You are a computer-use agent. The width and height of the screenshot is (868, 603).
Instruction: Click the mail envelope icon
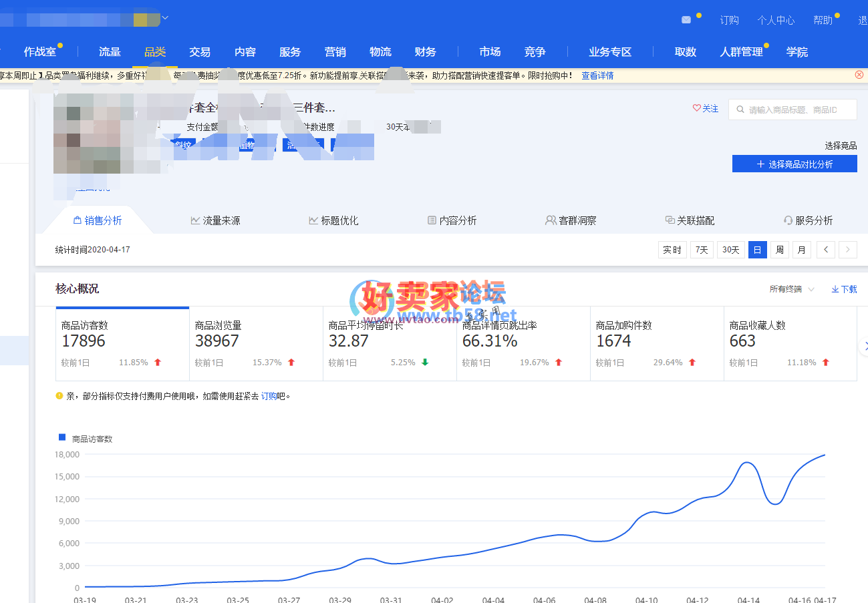[686, 20]
